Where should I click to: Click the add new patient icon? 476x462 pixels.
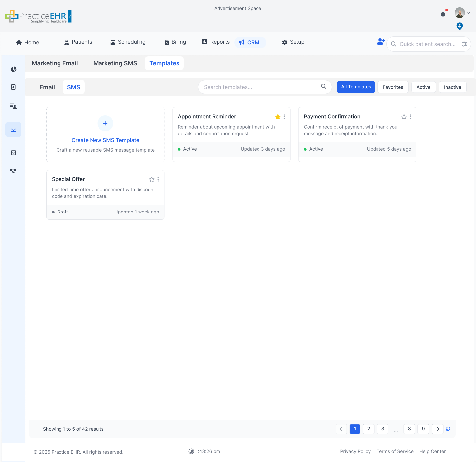tap(381, 42)
